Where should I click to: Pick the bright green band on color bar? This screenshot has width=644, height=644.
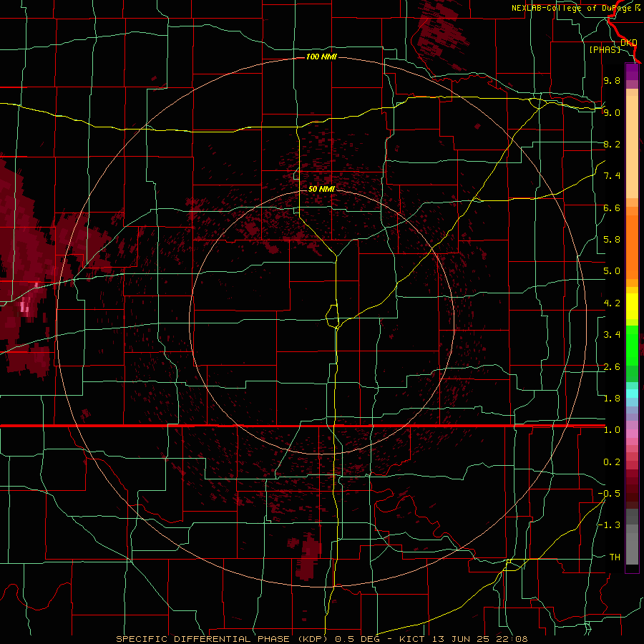point(632,345)
